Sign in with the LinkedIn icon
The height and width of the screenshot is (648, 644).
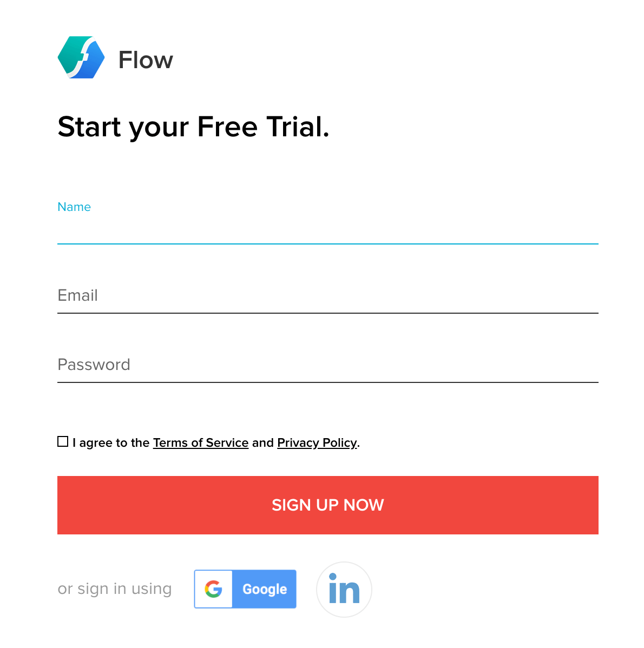[344, 589]
